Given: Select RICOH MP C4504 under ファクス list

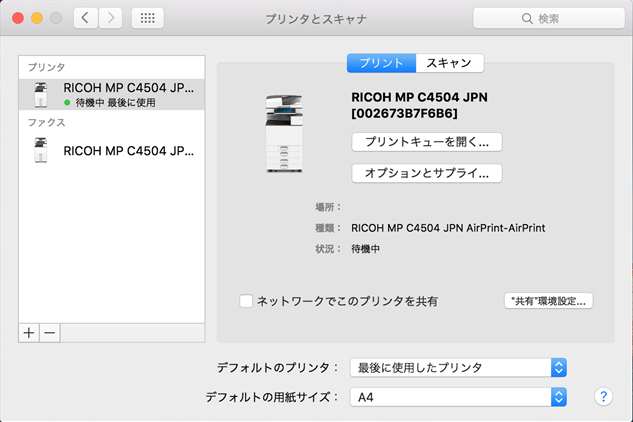Looking at the screenshot, I should [x=128, y=151].
